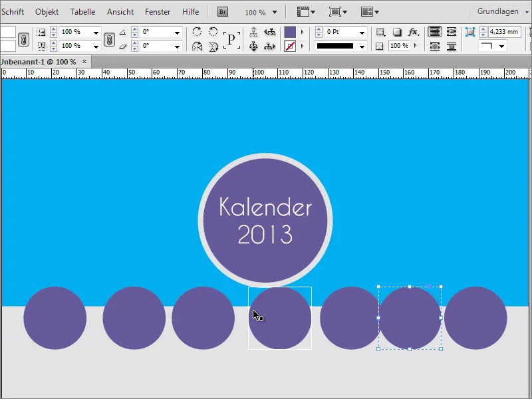Toggle the width/height constrain proportions link
Screen dimensions: 532x399
tap(23, 40)
